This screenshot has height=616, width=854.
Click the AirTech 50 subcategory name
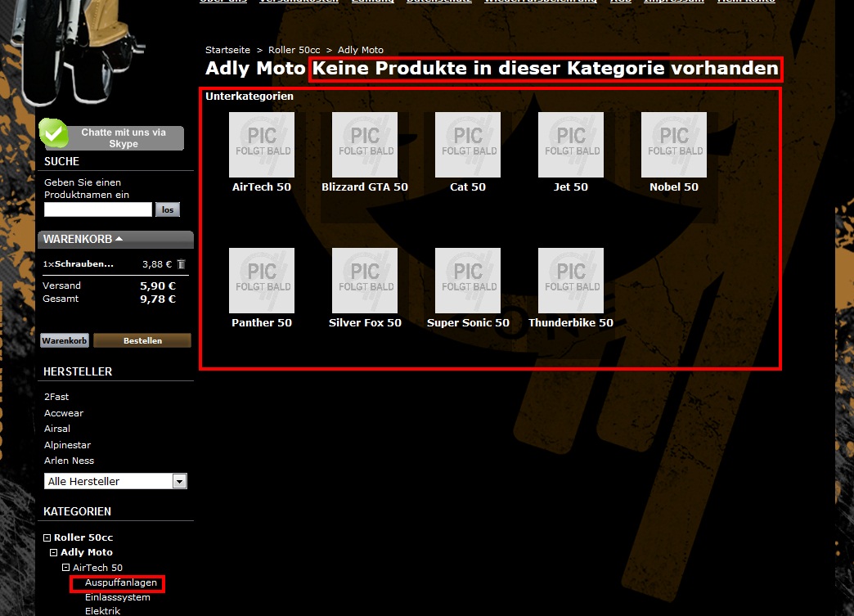coord(262,187)
